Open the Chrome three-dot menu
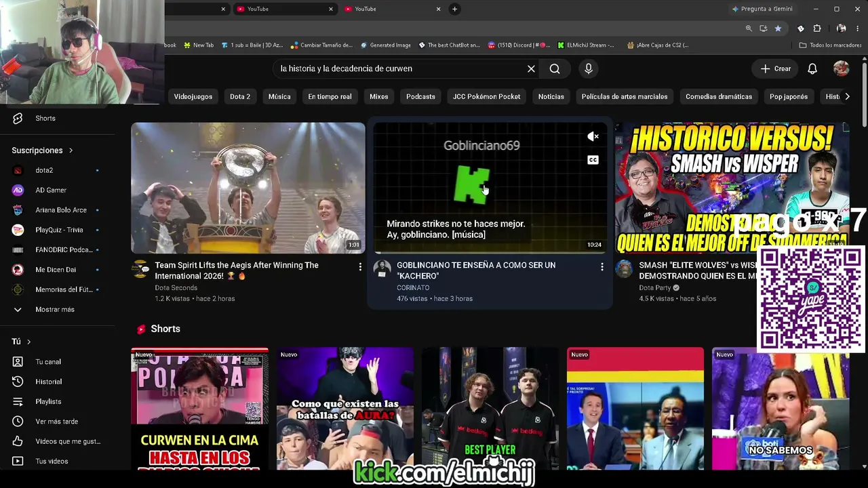868x488 pixels. 858,28
